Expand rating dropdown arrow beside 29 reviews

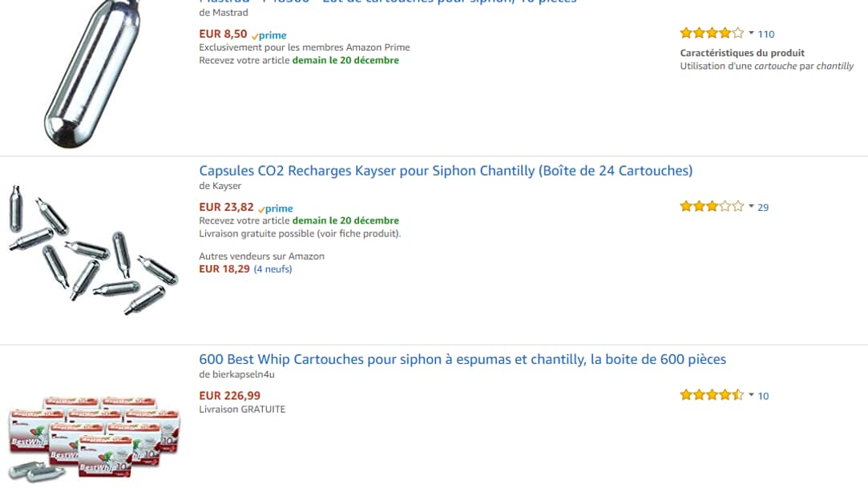point(751,207)
